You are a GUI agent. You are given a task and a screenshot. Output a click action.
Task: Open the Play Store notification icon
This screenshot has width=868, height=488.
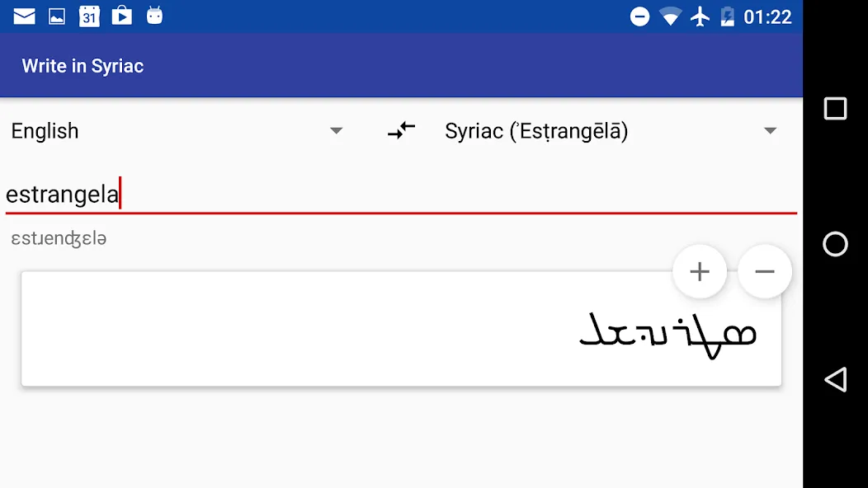122,16
